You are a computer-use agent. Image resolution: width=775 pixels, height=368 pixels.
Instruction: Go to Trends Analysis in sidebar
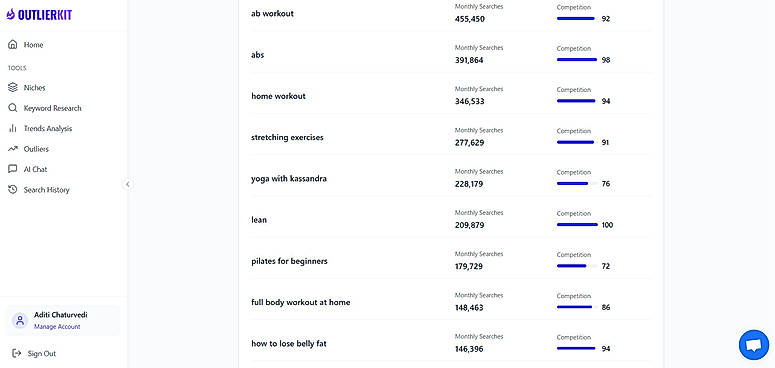click(x=48, y=128)
